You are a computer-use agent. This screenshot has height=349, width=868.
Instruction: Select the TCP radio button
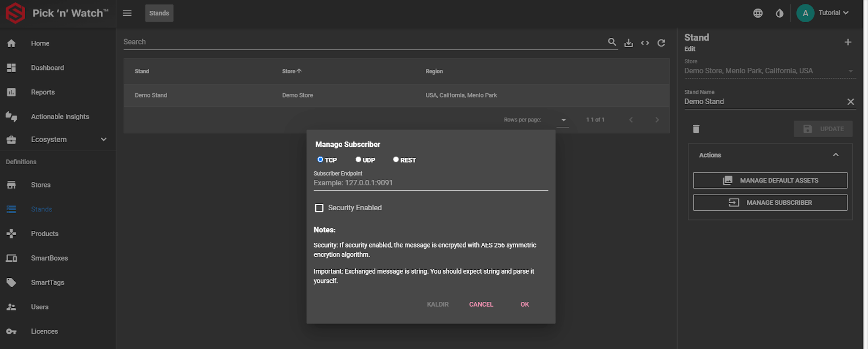[320, 159]
